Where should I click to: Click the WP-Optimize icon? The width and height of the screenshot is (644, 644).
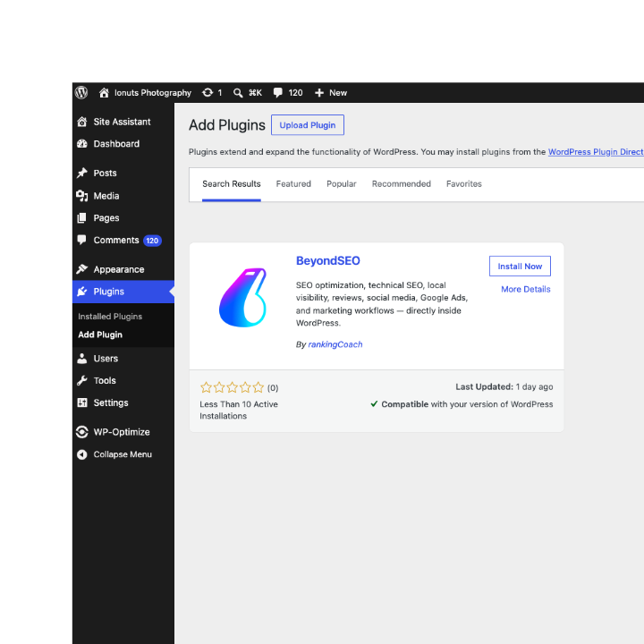pyautogui.click(x=82, y=432)
